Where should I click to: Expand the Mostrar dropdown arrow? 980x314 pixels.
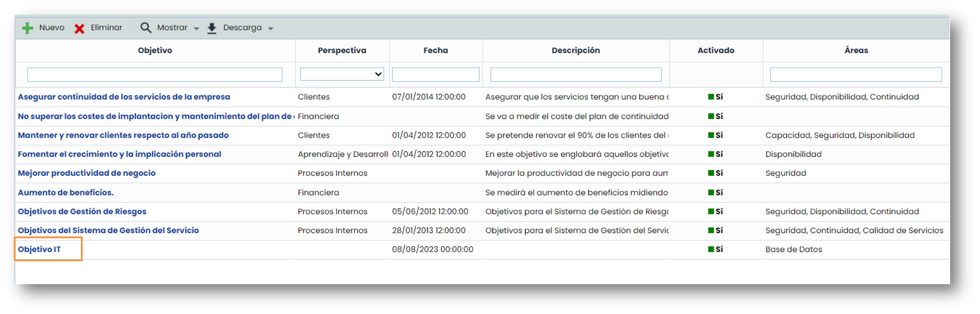(197, 28)
